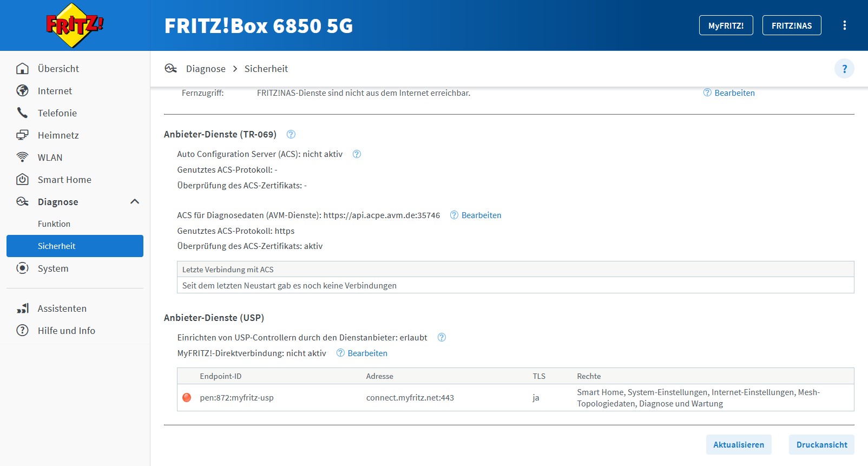Click the WLAN wifi icon
Screen dimensions: 868x466
[x=22, y=157]
